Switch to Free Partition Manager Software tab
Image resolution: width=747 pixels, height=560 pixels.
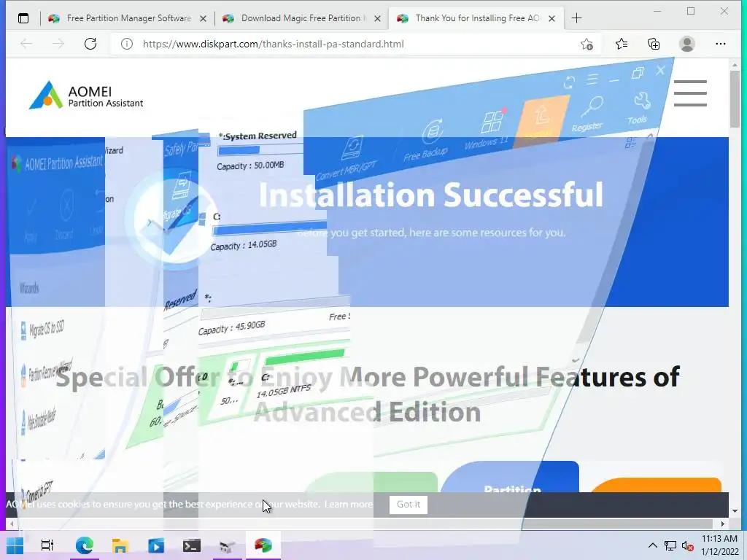[x=128, y=18]
